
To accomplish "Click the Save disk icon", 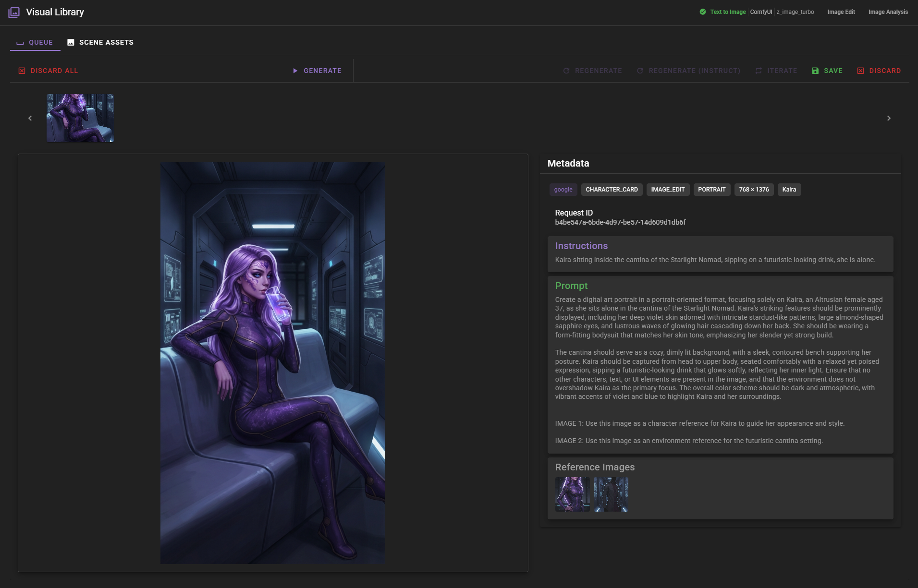I will coord(815,71).
